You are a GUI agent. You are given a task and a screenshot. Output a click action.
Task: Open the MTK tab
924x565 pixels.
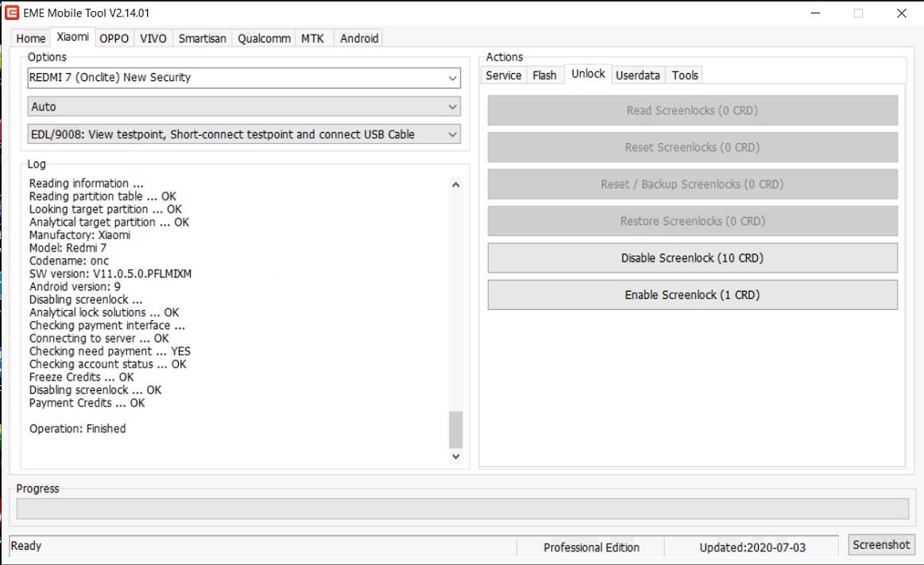tap(312, 38)
